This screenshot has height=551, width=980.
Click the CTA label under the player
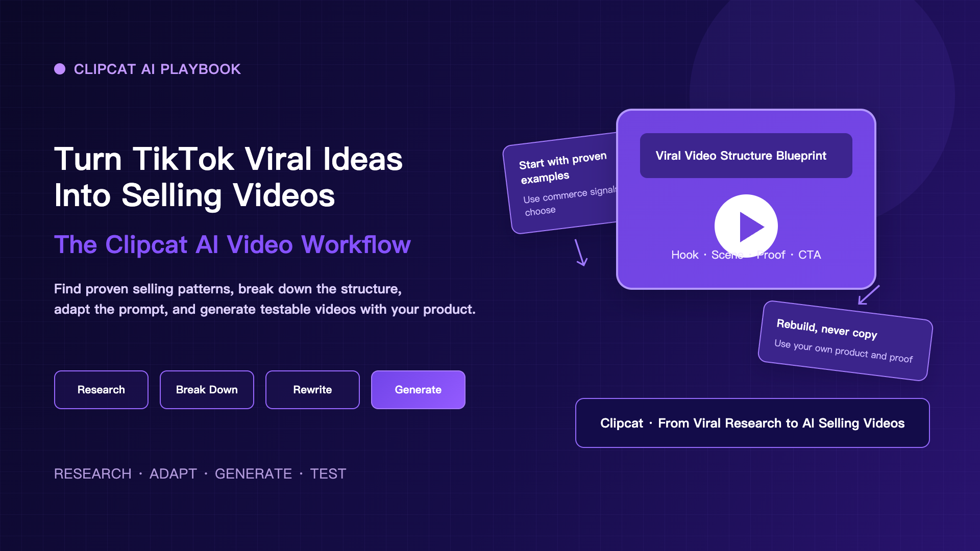click(x=810, y=255)
